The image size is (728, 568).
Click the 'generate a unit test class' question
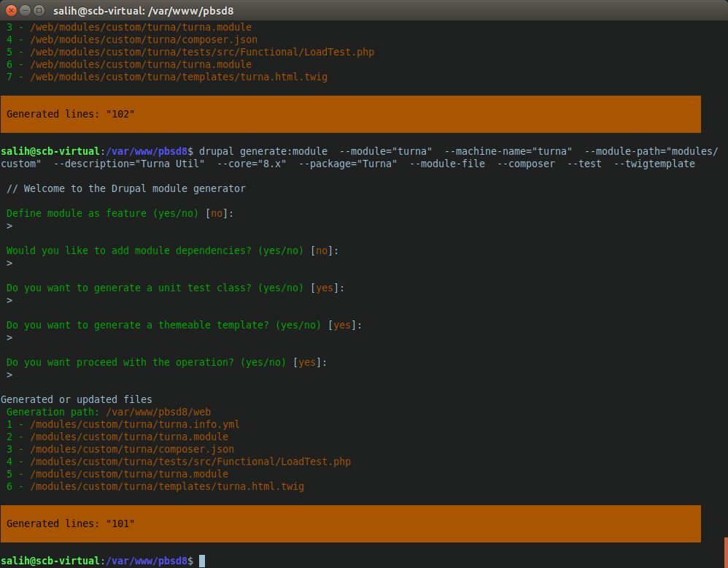pyautogui.click(x=175, y=288)
